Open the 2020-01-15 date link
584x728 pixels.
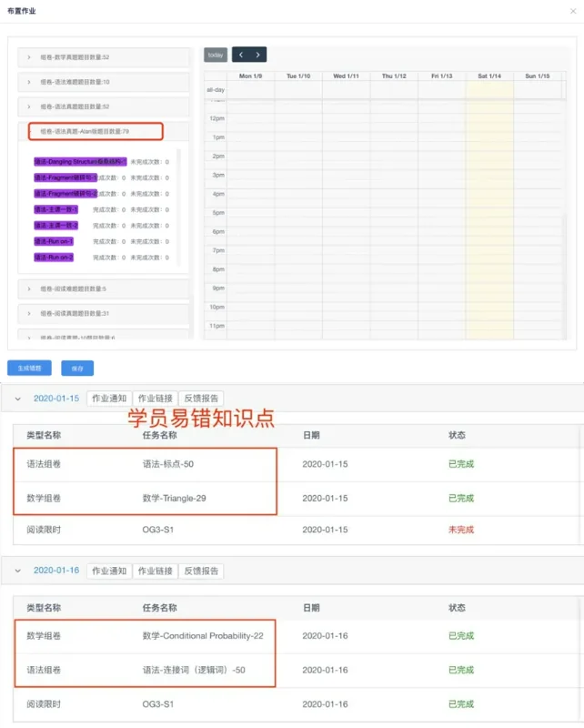coord(56,399)
